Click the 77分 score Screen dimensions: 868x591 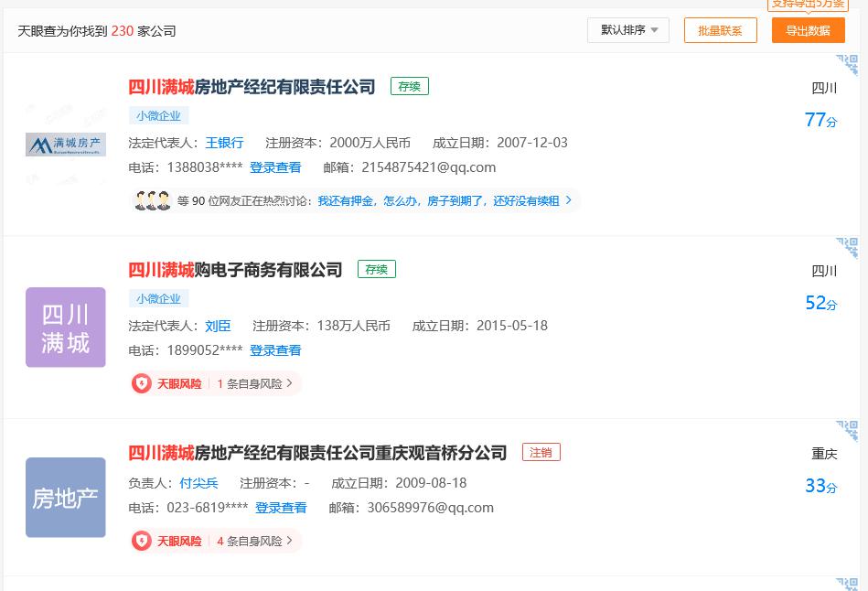pyautogui.click(x=821, y=120)
